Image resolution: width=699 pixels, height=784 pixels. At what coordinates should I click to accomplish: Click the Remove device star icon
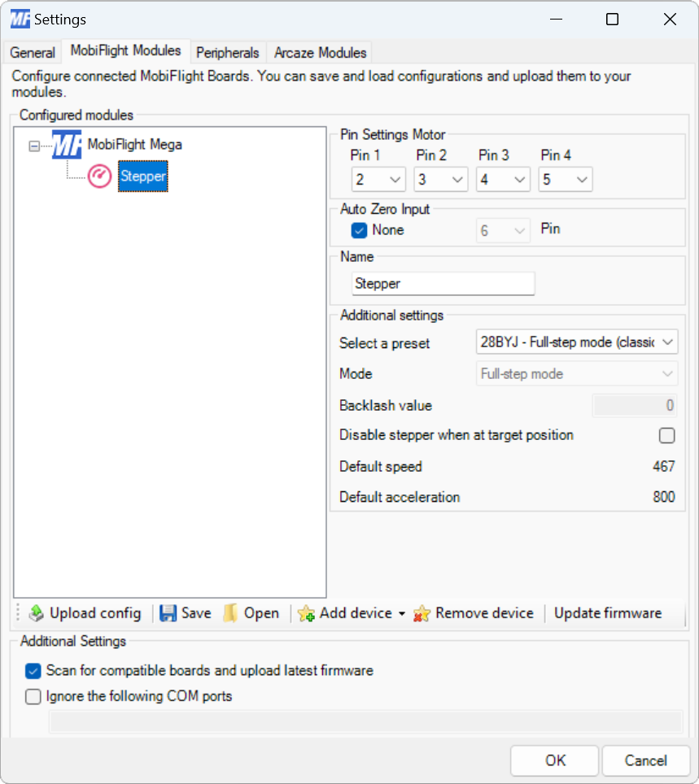(422, 613)
